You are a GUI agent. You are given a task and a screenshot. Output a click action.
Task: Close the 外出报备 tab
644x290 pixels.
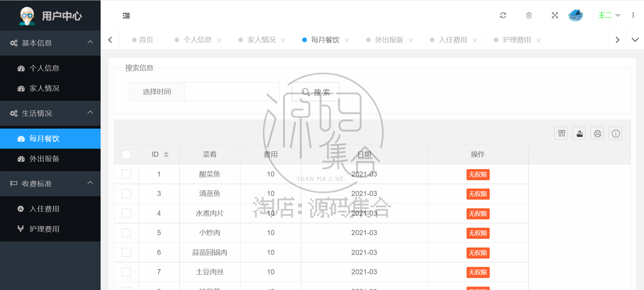point(411,40)
